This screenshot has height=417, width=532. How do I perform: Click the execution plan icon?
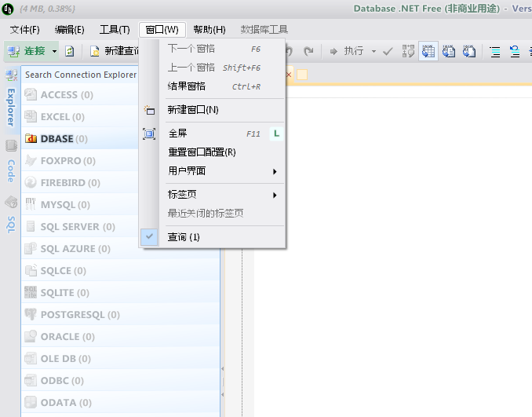click(x=408, y=51)
